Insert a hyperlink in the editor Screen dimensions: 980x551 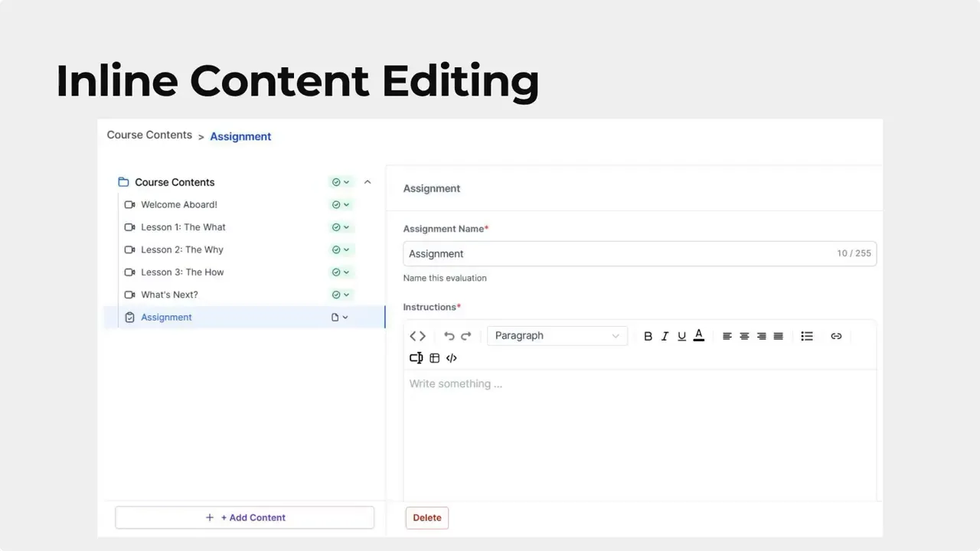[836, 336]
